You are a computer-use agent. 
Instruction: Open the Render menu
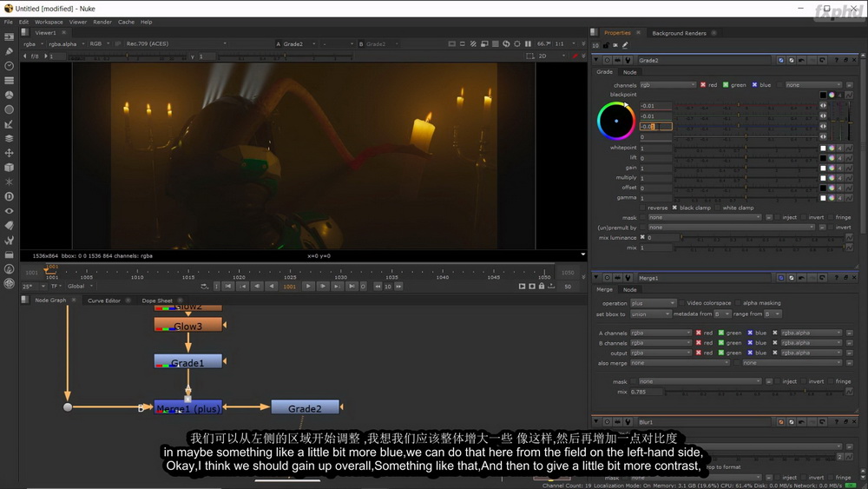point(102,23)
